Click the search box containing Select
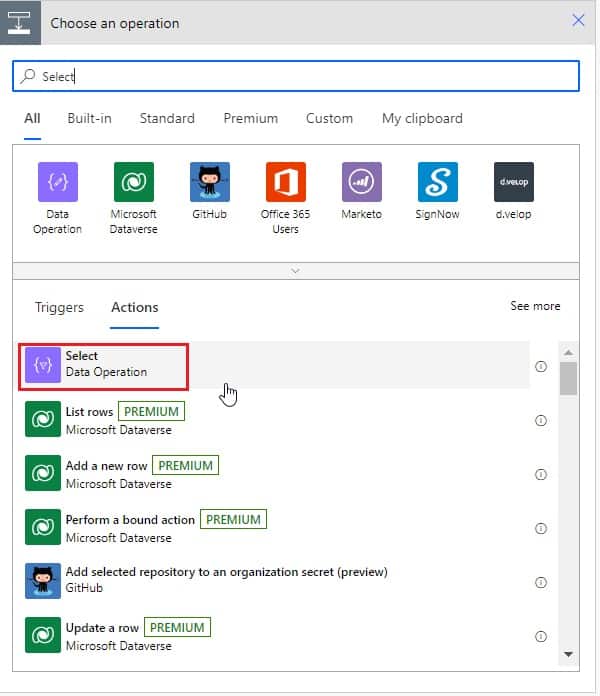The height and width of the screenshot is (696, 600). 296,76
